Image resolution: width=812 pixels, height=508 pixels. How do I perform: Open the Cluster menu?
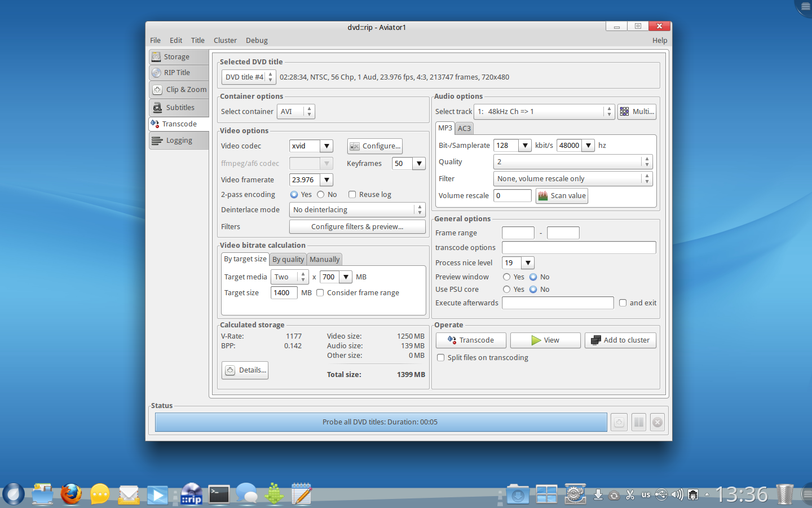click(x=225, y=41)
